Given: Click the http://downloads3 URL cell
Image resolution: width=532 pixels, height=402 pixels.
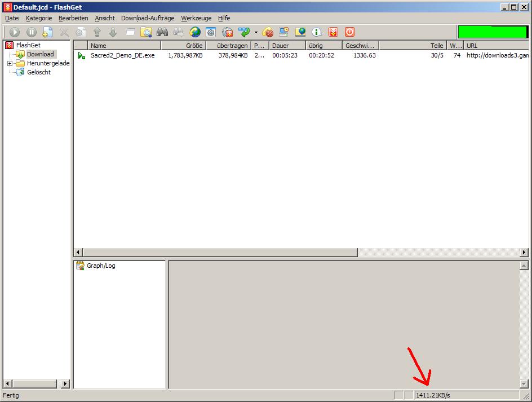Looking at the screenshot, I should point(498,55).
